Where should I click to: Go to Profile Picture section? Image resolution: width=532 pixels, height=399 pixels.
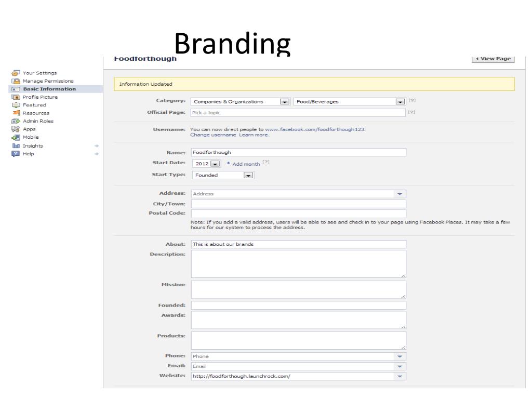click(x=40, y=97)
